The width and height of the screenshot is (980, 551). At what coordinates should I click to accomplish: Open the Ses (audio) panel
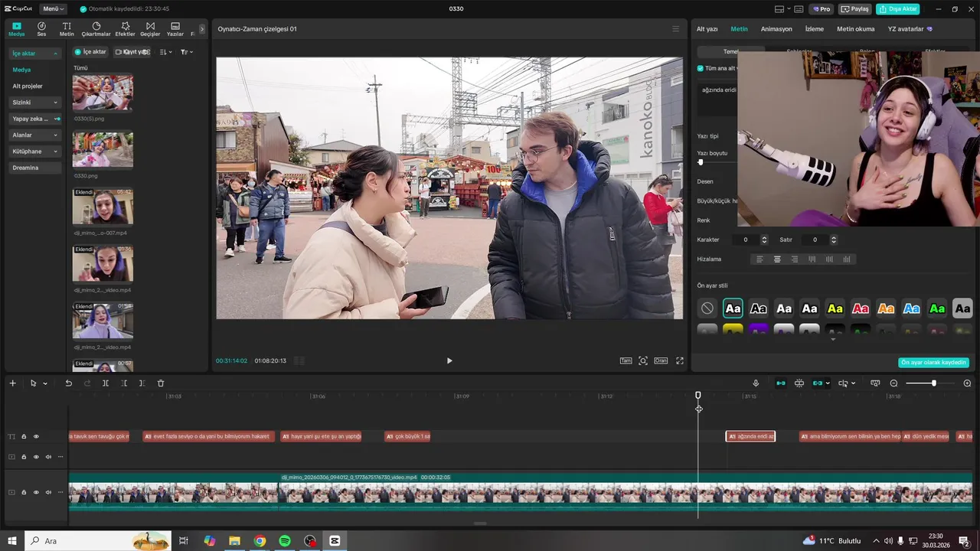point(41,29)
